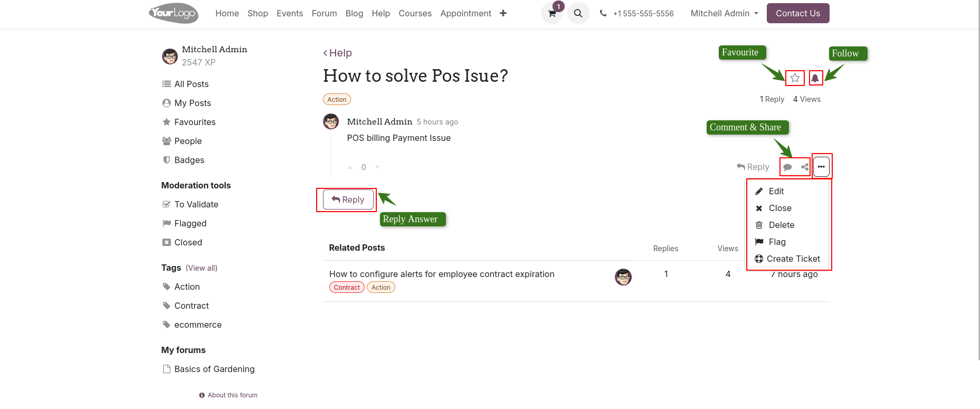Viewport: 980px width, 409px height.
Task: Click the YourLogo site logo
Action: [174, 13]
